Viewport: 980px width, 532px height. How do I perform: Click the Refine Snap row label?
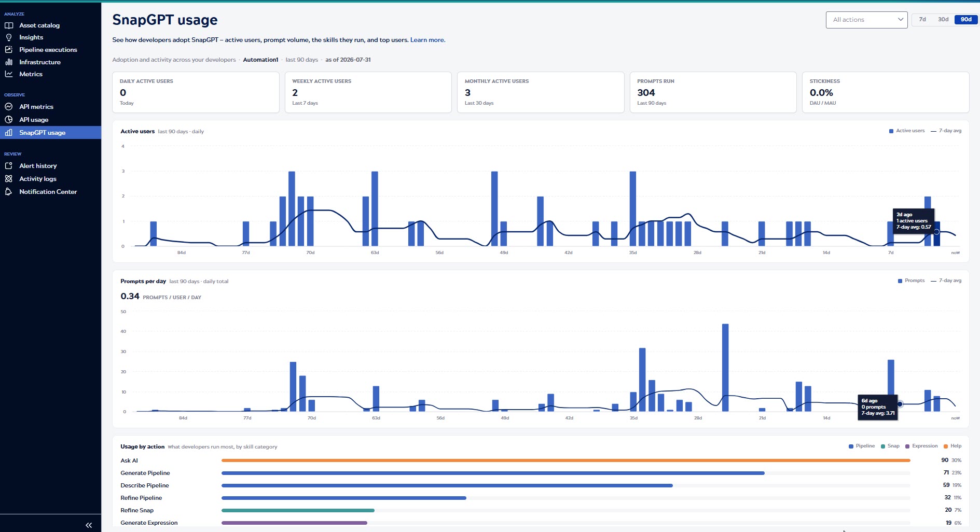click(x=137, y=510)
